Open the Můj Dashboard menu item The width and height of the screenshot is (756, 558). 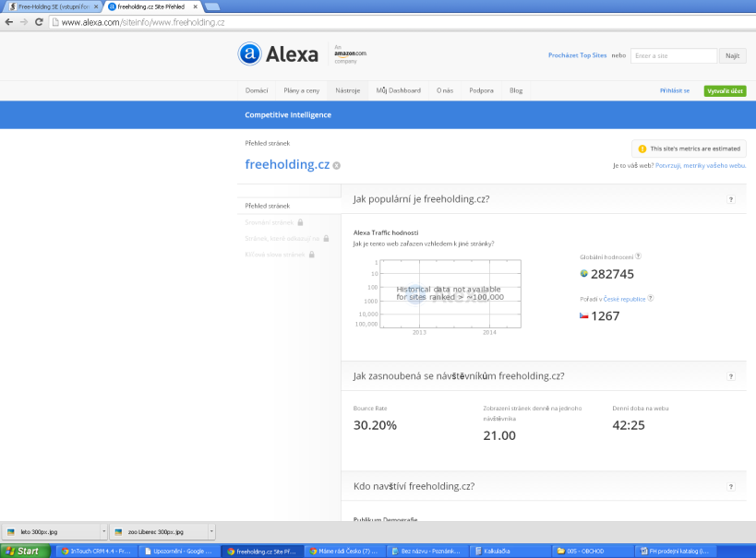(x=398, y=90)
